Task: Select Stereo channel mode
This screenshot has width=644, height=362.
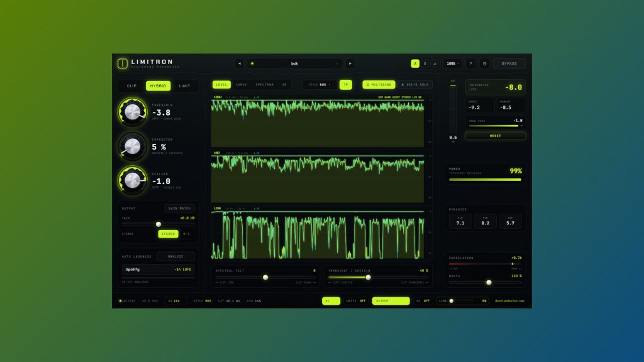Action: click(168, 234)
